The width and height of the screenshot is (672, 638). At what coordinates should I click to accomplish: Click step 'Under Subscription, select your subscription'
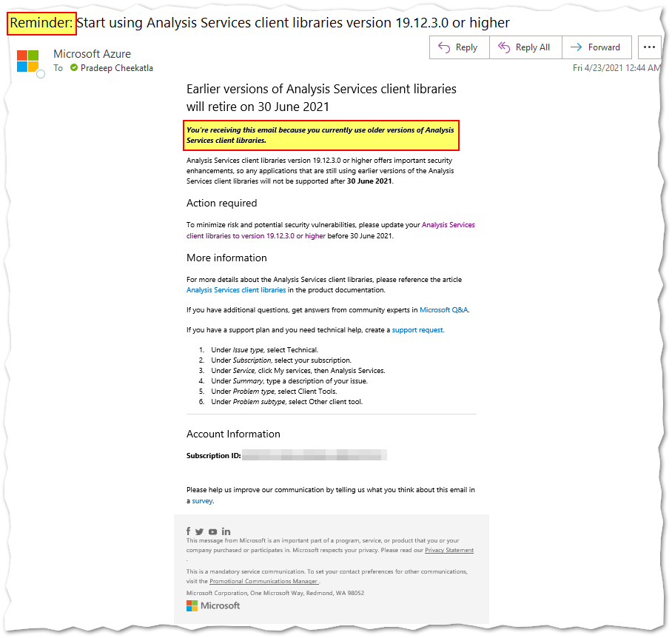tap(281, 360)
